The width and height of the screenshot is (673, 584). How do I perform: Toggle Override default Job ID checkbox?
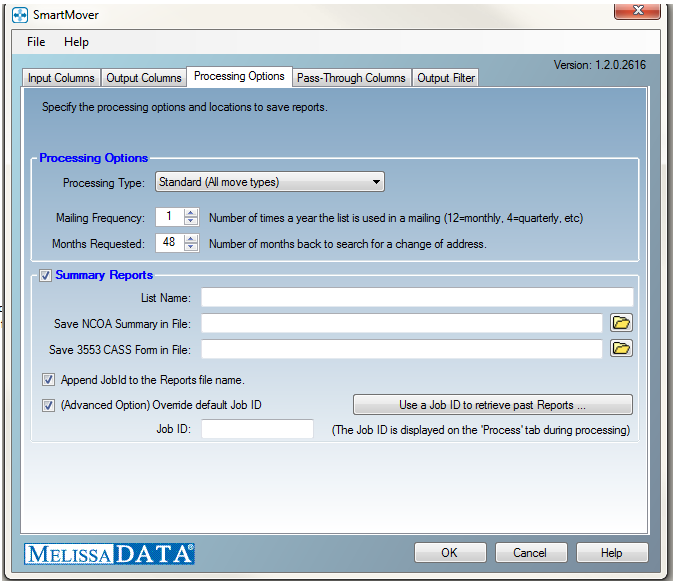point(48,405)
